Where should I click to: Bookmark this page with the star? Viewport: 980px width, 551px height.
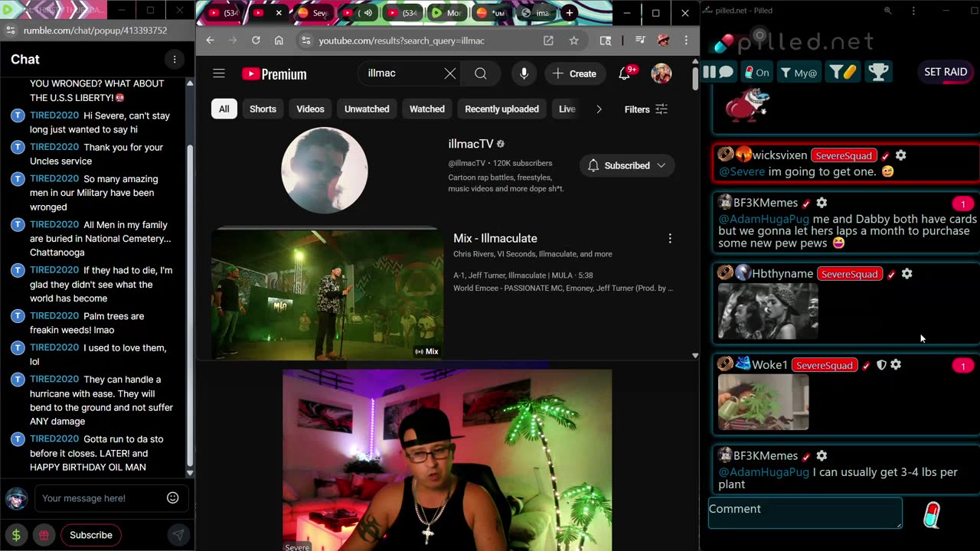pyautogui.click(x=573, y=41)
